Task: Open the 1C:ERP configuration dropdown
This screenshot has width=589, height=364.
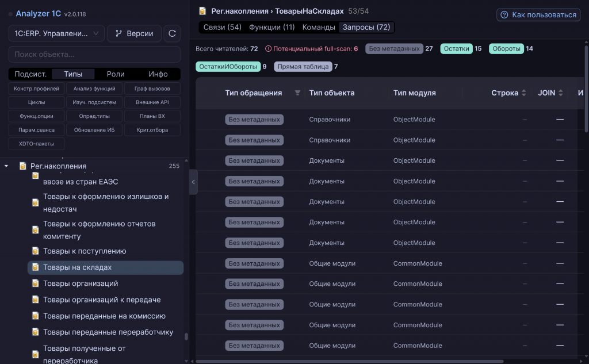Action: click(56, 33)
